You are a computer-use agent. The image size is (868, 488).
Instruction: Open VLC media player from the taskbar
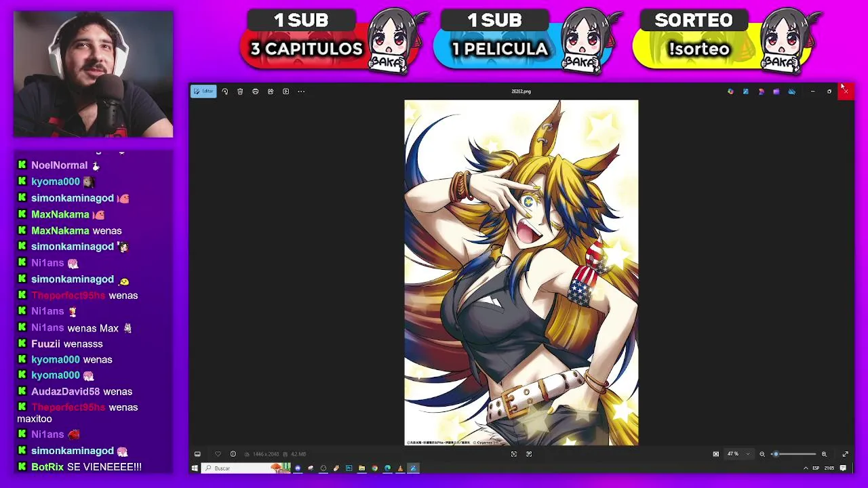click(x=400, y=468)
